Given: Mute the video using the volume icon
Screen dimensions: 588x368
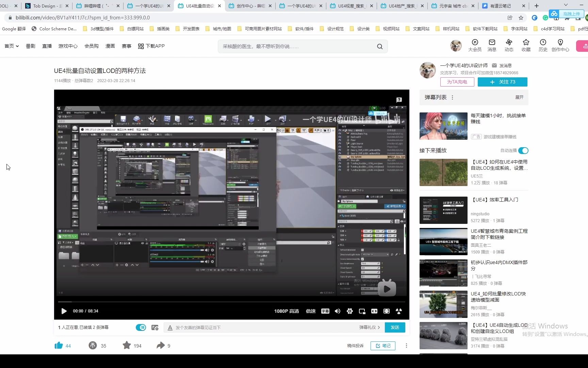Looking at the screenshot, I should click(x=338, y=311).
